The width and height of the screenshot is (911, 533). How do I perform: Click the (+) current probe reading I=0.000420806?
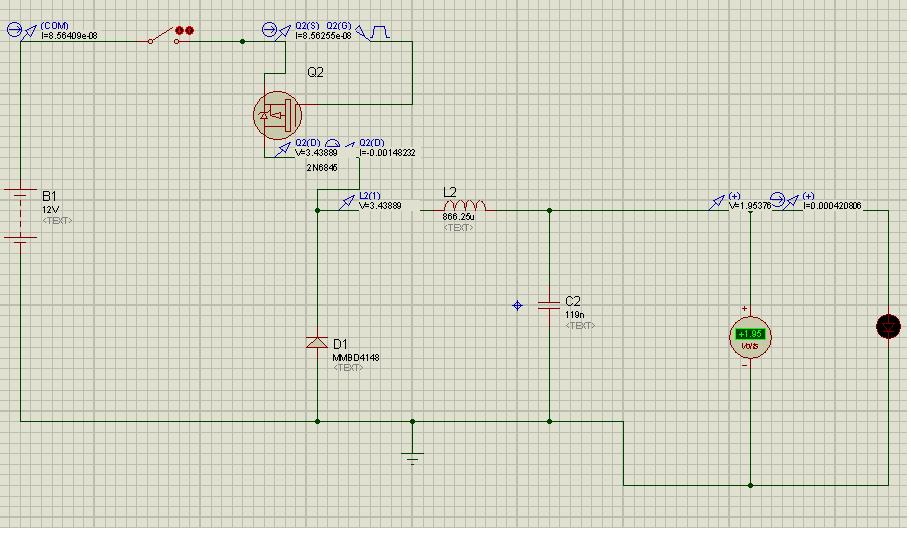[x=832, y=206]
